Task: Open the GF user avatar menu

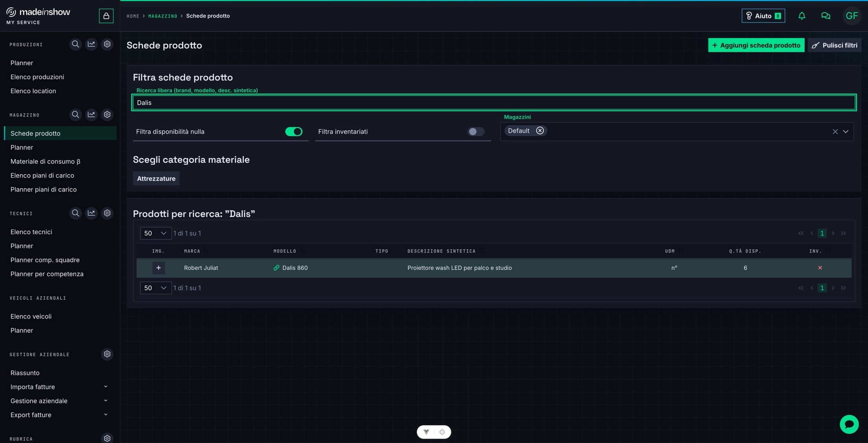Action: click(852, 16)
